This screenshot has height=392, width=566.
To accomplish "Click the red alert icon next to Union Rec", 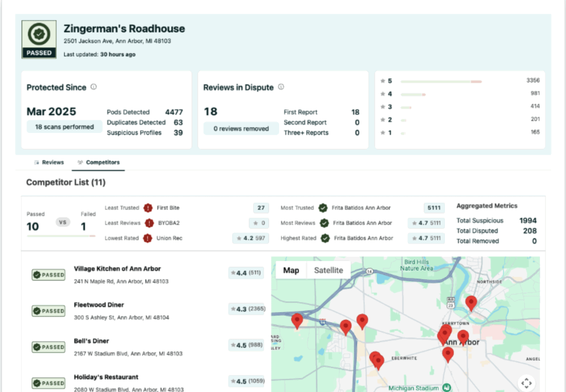I will (148, 239).
